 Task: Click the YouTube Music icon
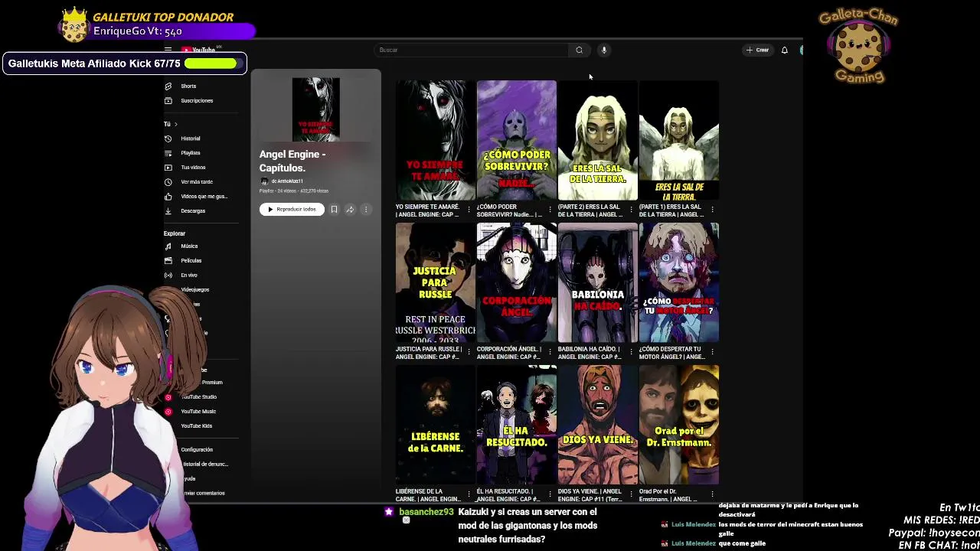pos(168,411)
